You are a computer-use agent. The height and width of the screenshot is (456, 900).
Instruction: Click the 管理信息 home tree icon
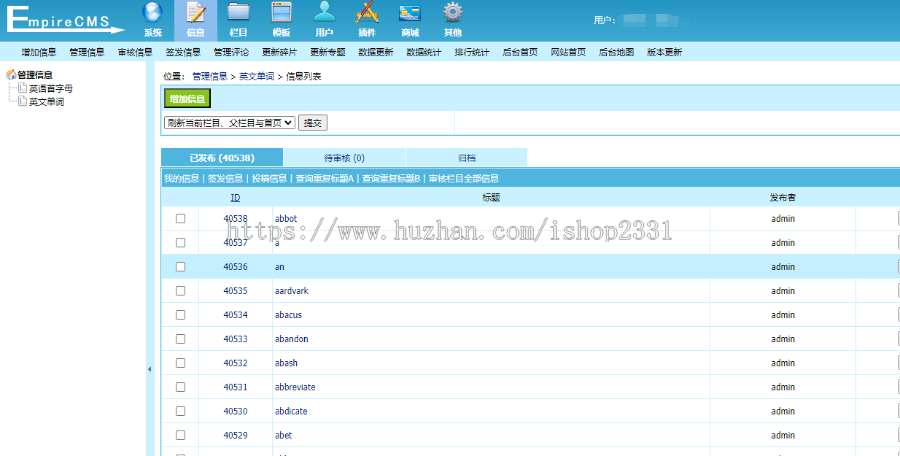[x=11, y=75]
